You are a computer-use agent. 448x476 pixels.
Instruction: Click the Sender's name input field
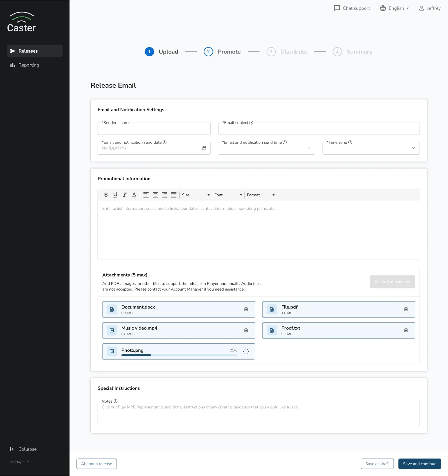pyautogui.click(x=154, y=129)
